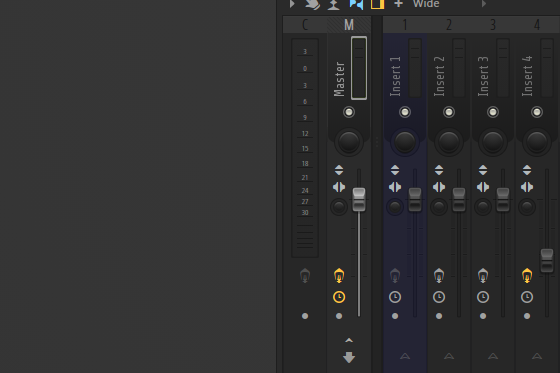This screenshot has height=373, width=560.
Task: Click the plus icon beside Wide
Action: 398,4
